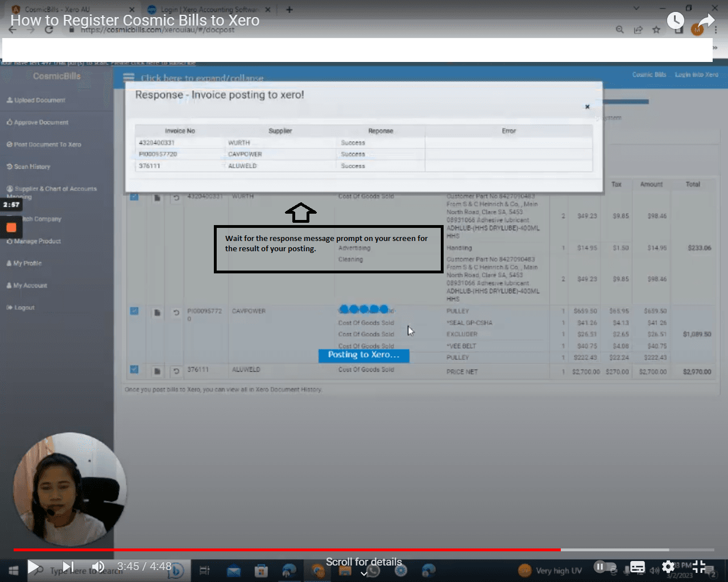The image size is (728, 582).
Task: Open Windows Task View
Action: [x=205, y=570]
